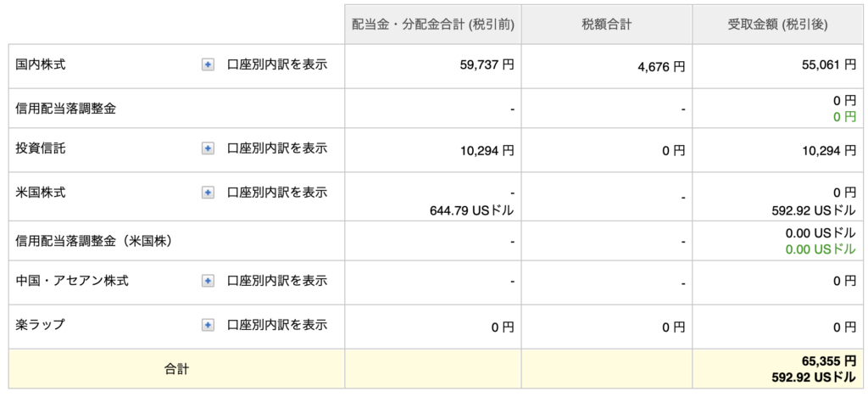Select the 信用配当落調整金（米国株） row label
Image resolution: width=868 pixels, height=397 pixels.
tap(94, 241)
